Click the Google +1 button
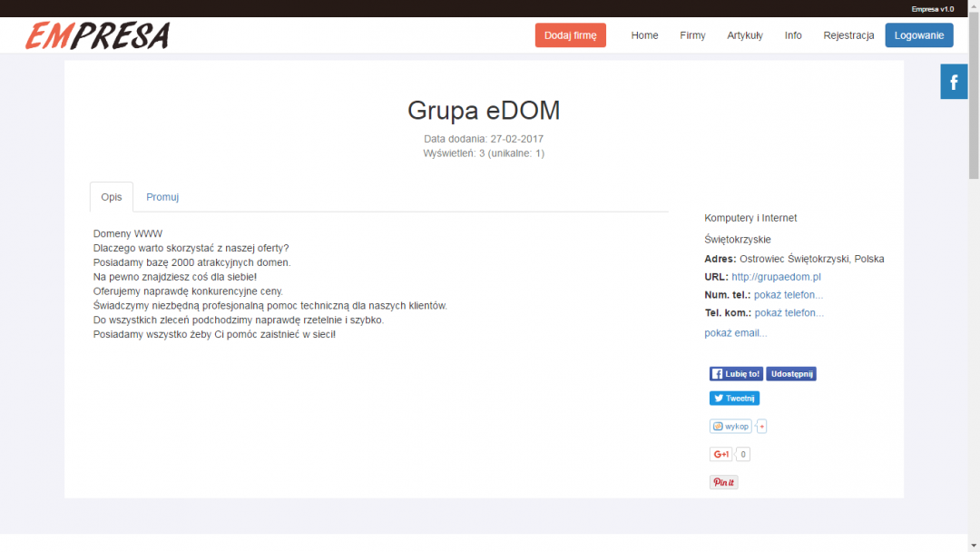 [x=721, y=454]
